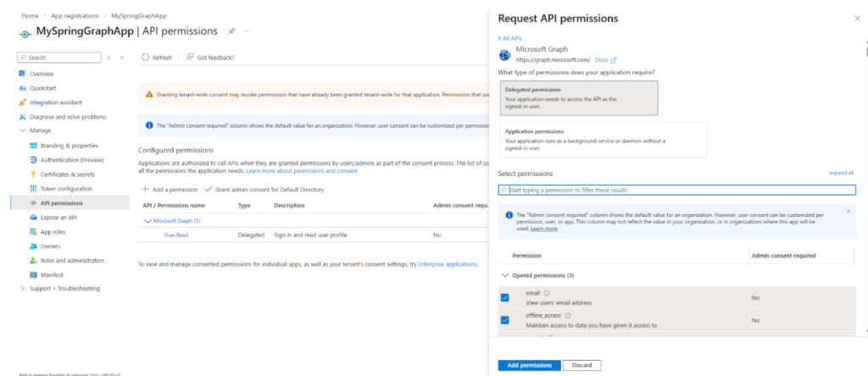Open Roles and administrators page
868x376 pixels.
click(x=72, y=261)
